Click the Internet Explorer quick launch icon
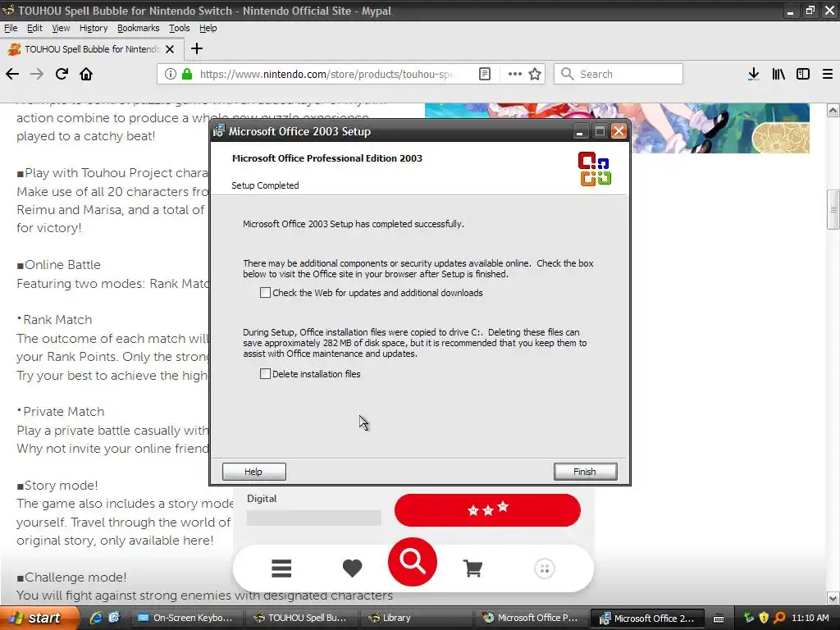 pos(96,618)
